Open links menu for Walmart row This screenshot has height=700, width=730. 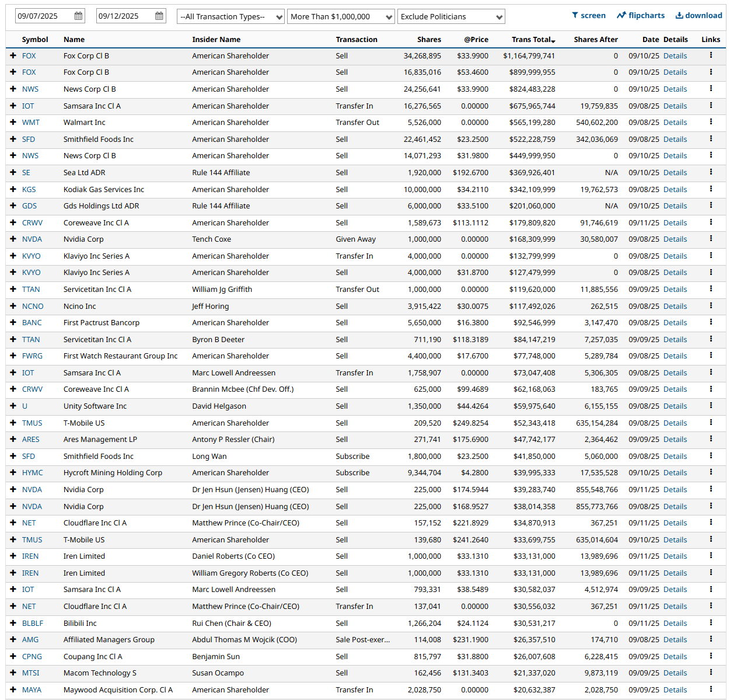point(711,122)
